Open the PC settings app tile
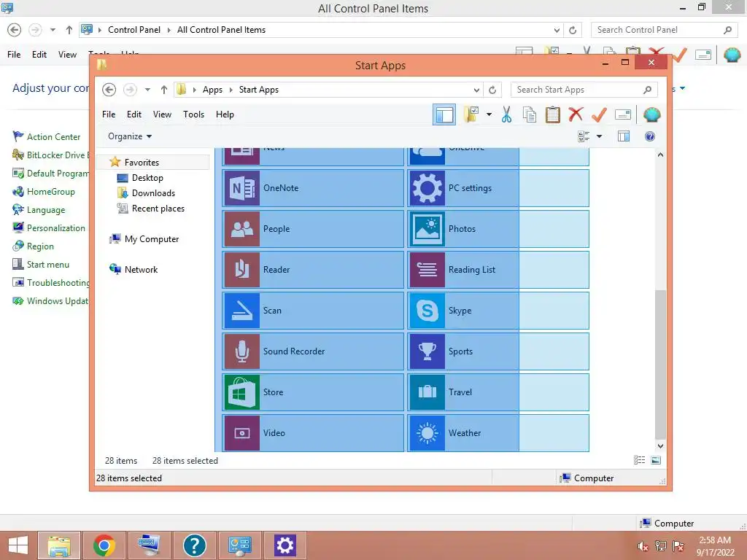The width and height of the screenshot is (747, 560). coord(498,188)
